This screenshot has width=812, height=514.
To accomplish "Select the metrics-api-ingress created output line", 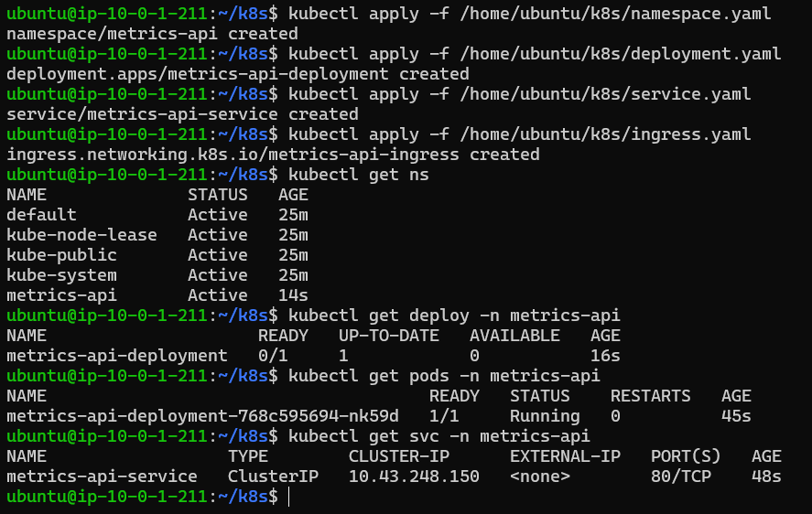I will (x=273, y=155).
